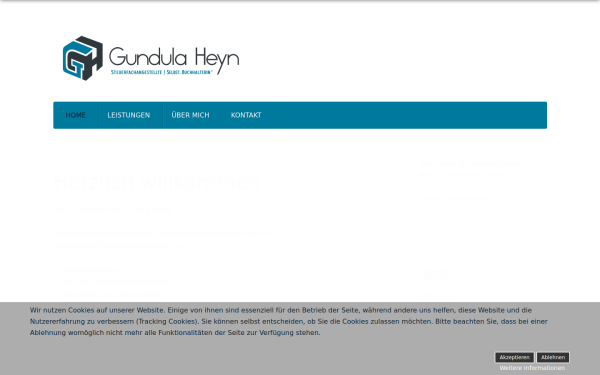The height and width of the screenshot is (375, 600).
Task: Open the KONTAKT menu item
Action: (246, 115)
